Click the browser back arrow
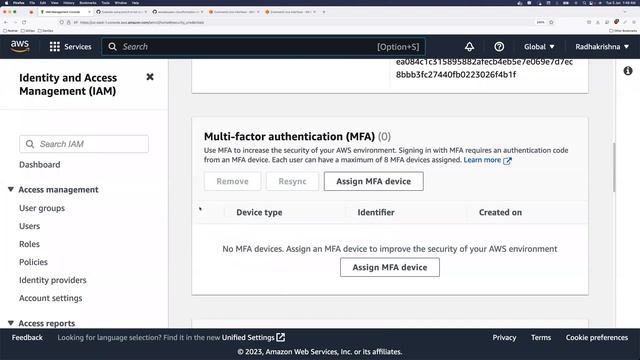Screen dimensions: 640x360 pyautogui.click(x=6, y=22)
